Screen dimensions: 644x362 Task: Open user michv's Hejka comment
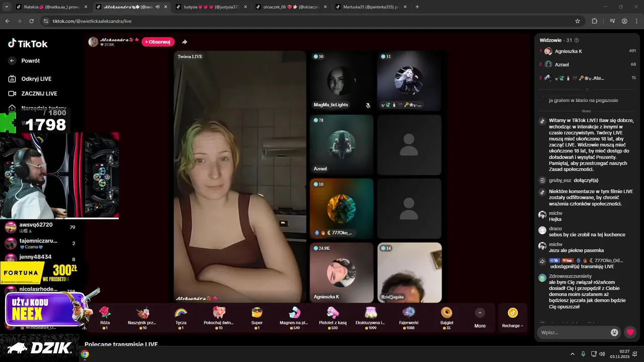pyautogui.click(x=555, y=220)
